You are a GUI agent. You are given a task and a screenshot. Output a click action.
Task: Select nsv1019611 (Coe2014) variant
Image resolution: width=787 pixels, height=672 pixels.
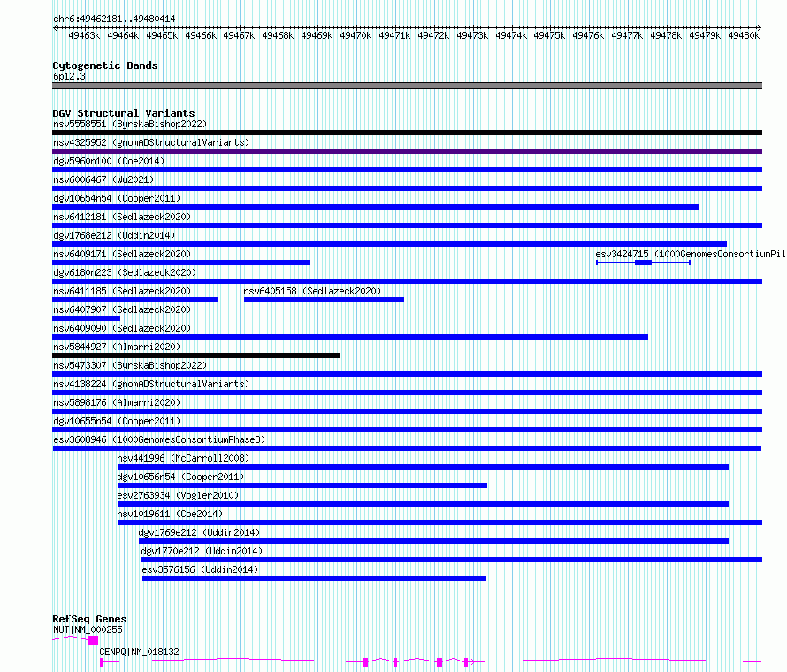click(170, 514)
